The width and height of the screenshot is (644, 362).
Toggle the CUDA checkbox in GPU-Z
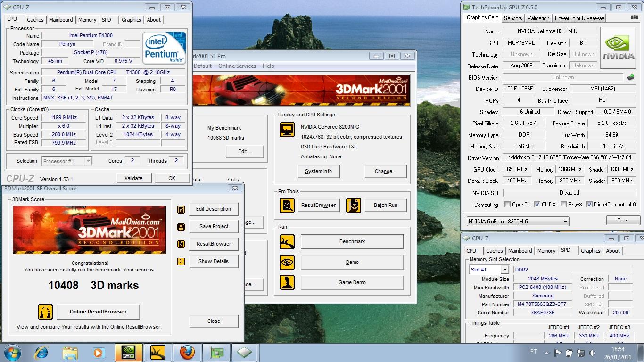tap(537, 205)
